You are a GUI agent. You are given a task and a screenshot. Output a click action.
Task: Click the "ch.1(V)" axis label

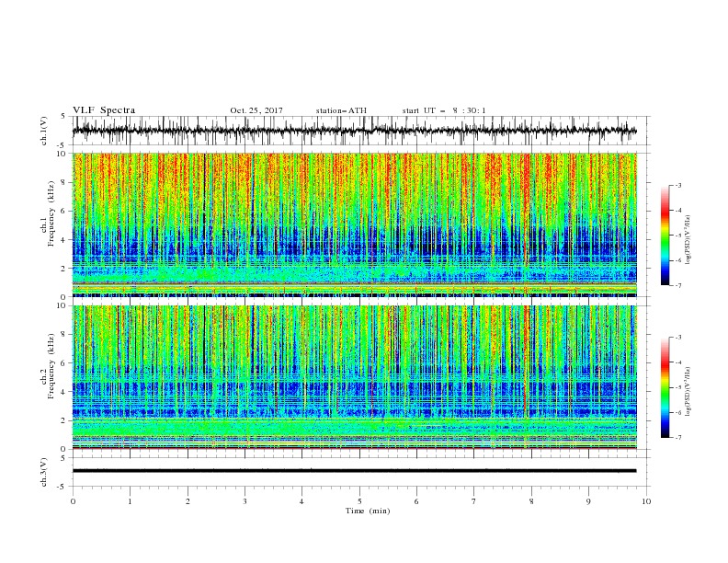click(x=44, y=131)
